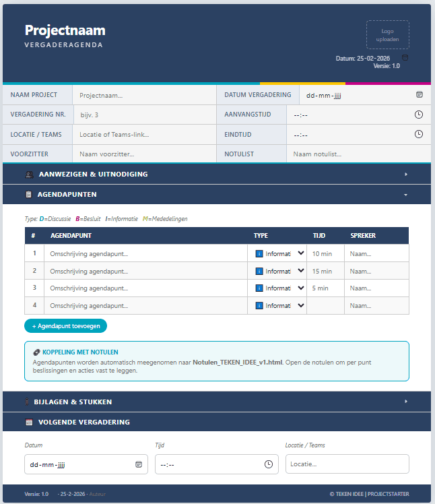Click the Locatie / Teams link input field
435x504 pixels.
pos(144,134)
